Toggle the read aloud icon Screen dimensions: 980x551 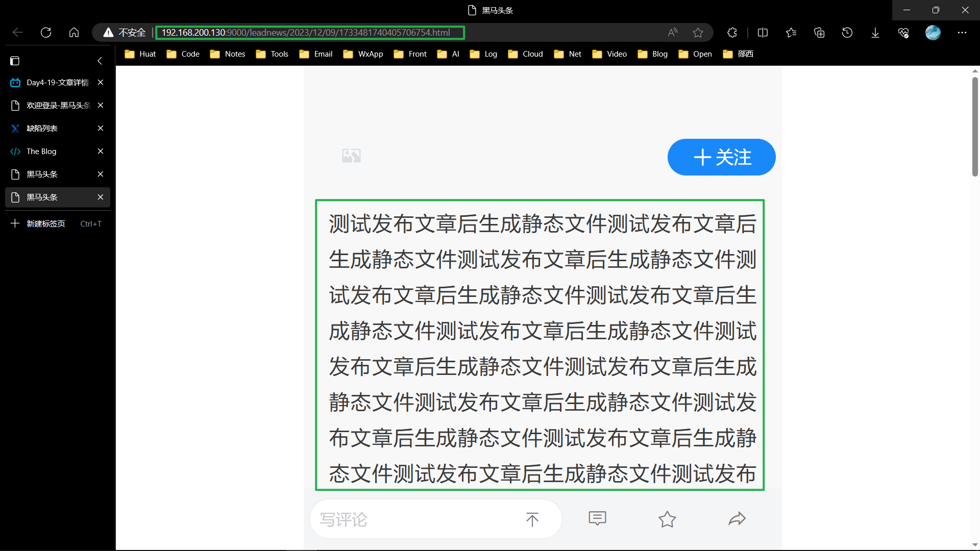[x=673, y=33]
